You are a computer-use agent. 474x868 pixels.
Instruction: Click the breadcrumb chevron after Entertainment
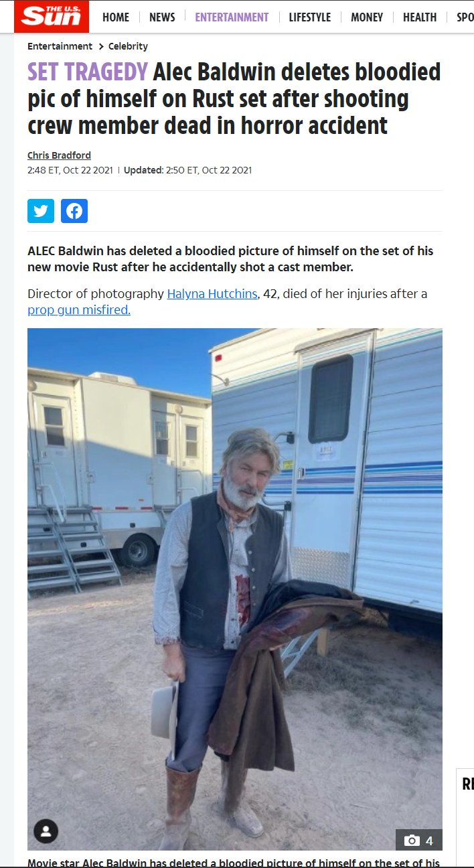point(100,46)
